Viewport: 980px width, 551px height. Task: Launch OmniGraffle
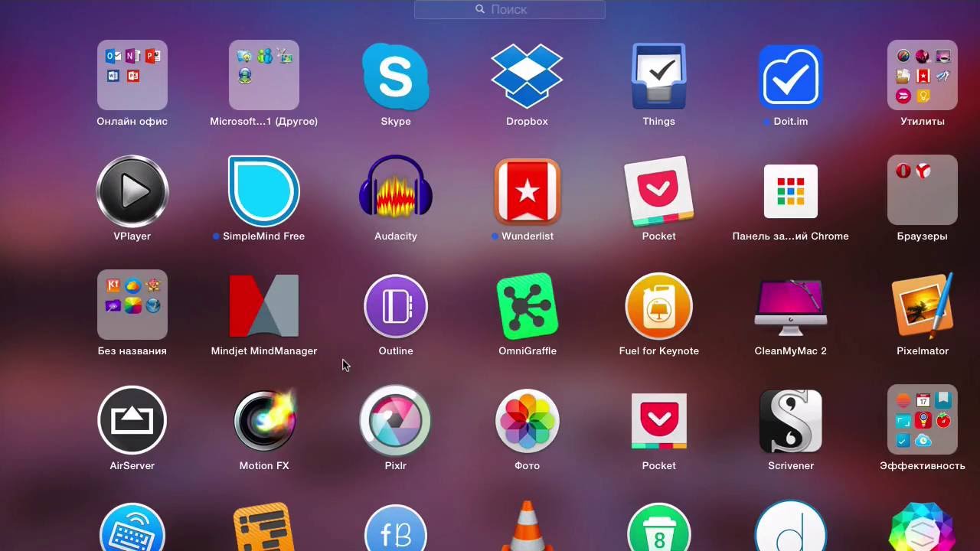click(x=528, y=305)
